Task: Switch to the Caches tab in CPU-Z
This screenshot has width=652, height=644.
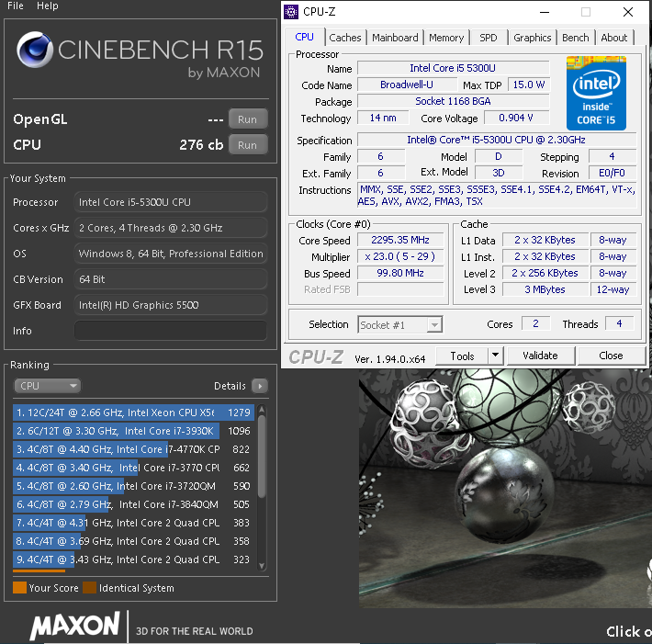Action: [x=345, y=38]
